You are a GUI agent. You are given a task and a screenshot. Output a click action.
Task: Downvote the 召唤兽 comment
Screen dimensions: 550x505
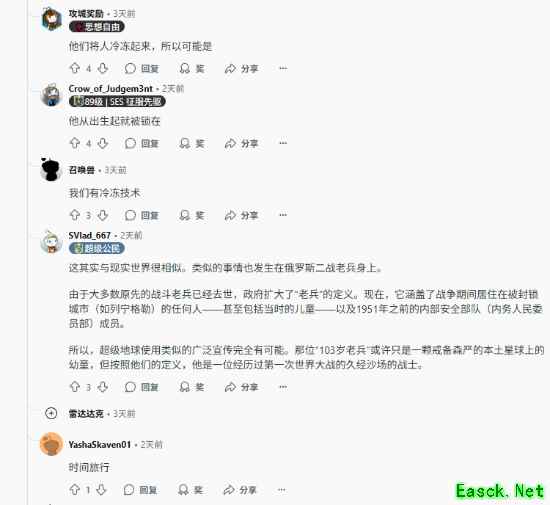click(102, 215)
